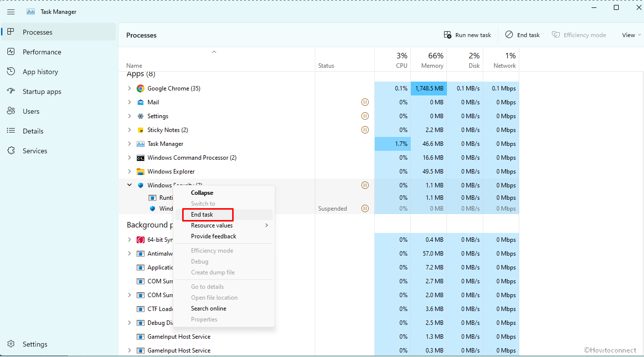Viewport: 644px width, 357px height.
Task: Click suspended pause icon in Mail row
Action: (x=365, y=102)
